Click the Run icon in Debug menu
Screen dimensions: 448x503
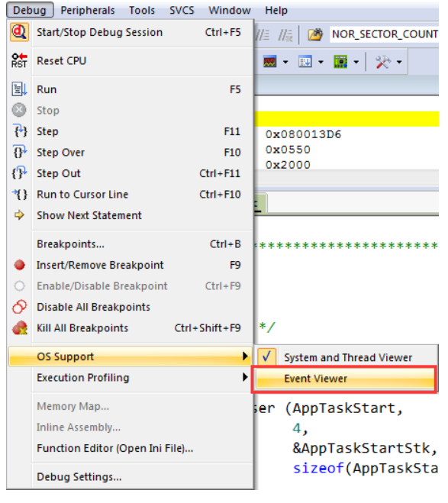[x=19, y=89]
